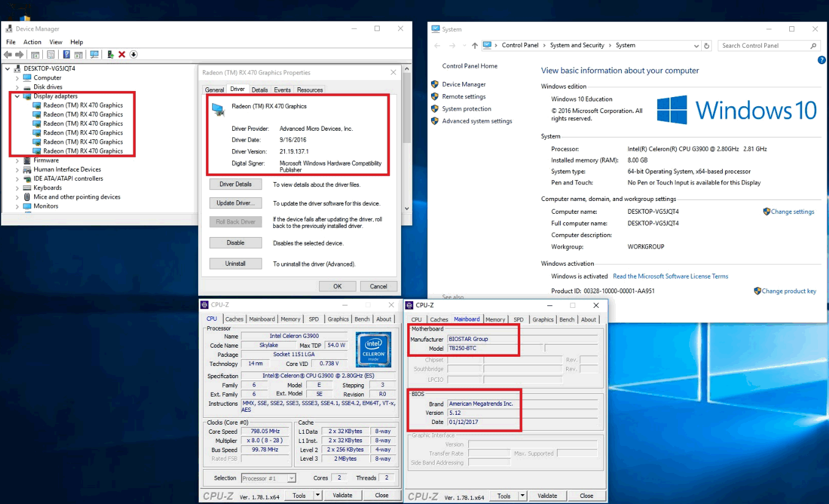Select the Keyboards category label

click(x=48, y=188)
